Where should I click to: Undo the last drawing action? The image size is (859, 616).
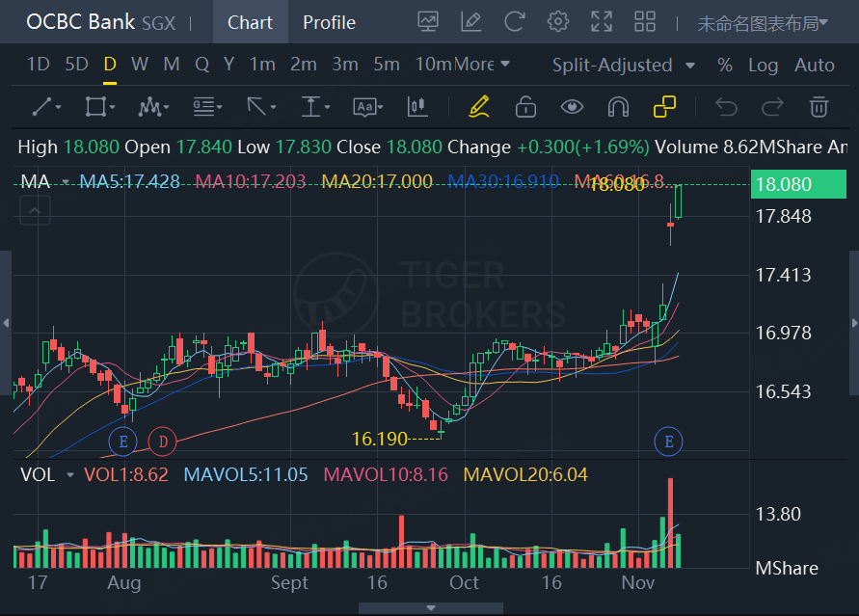click(x=726, y=106)
